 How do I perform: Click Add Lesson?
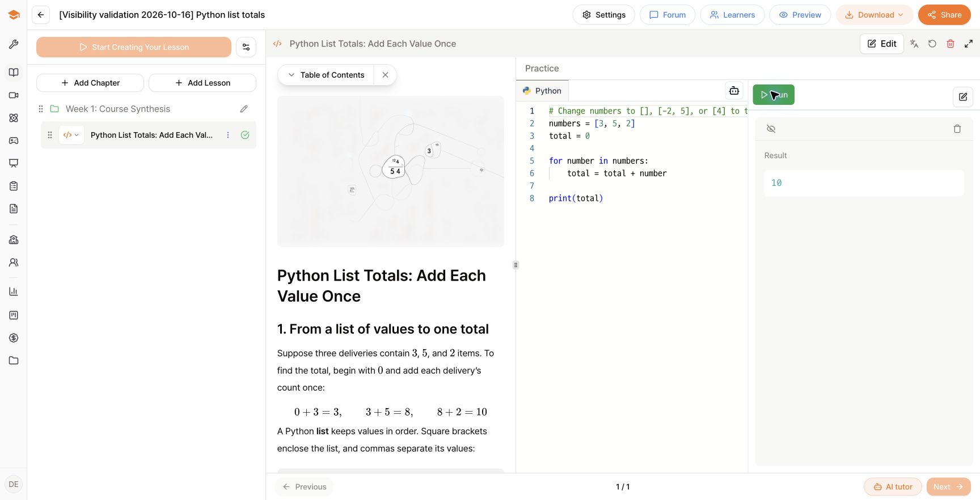202,83
